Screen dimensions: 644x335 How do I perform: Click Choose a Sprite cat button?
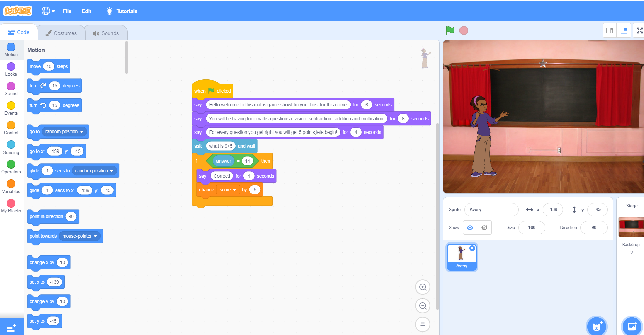[x=596, y=327]
